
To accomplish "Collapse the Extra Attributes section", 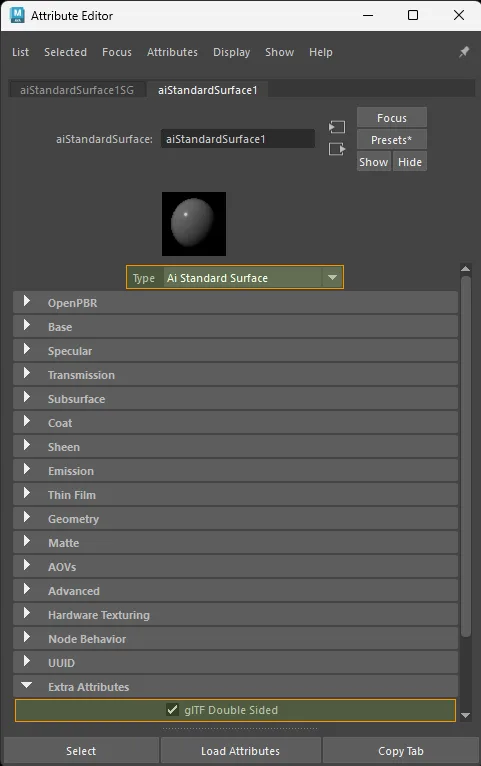I will (x=235, y=686).
